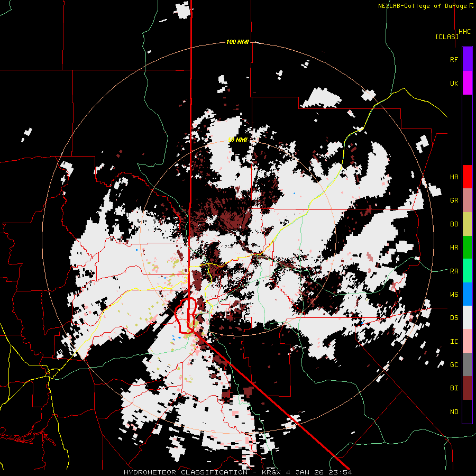Click the pink IC legend color swatch
Image resolution: width=476 pixels, height=476 pixels.
(x=467, y=341)
